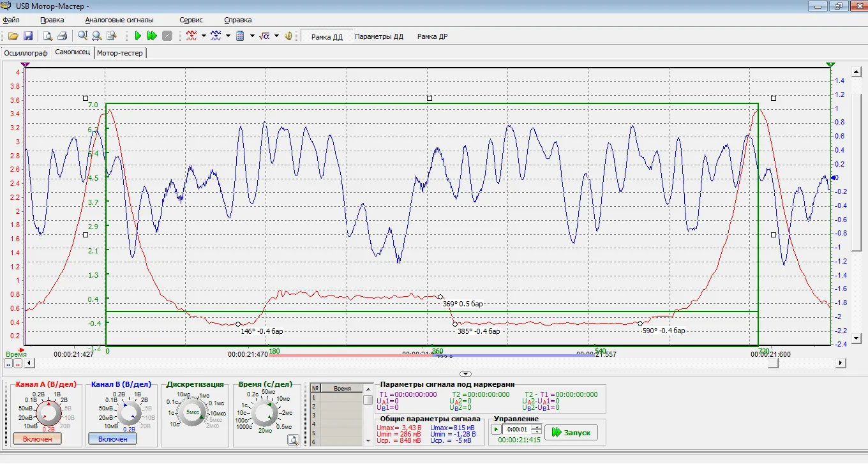The height and width of the screenshot is (464, 868).
Task: Click the 146° -0.4 бар point label
Action: pos(262,331)
